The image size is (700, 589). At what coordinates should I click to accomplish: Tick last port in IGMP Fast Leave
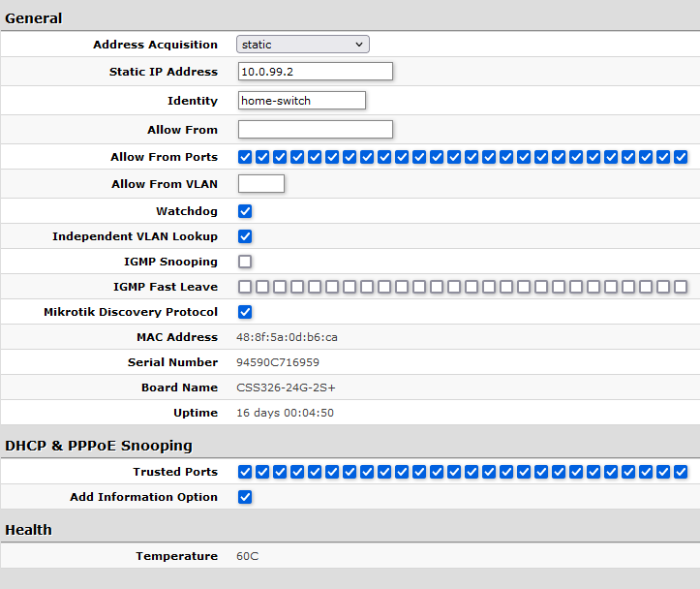point(681,287)
